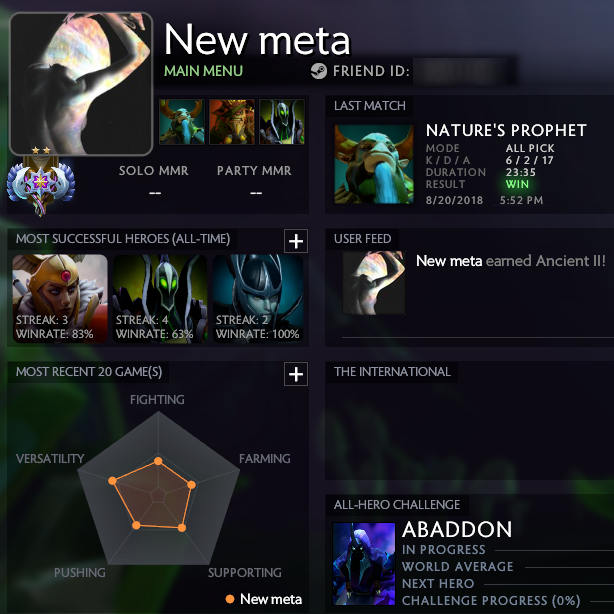Viewport: 614px width, 614px height.
Task: Select the Rubick hero card with 63% winrate
Action: pyautogui.click(x=160, y=298)
